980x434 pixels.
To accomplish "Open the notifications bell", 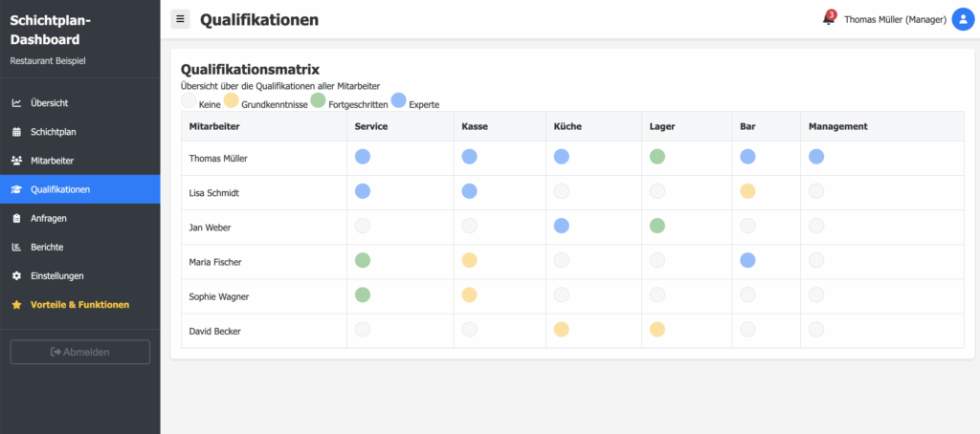I will 829,19.
